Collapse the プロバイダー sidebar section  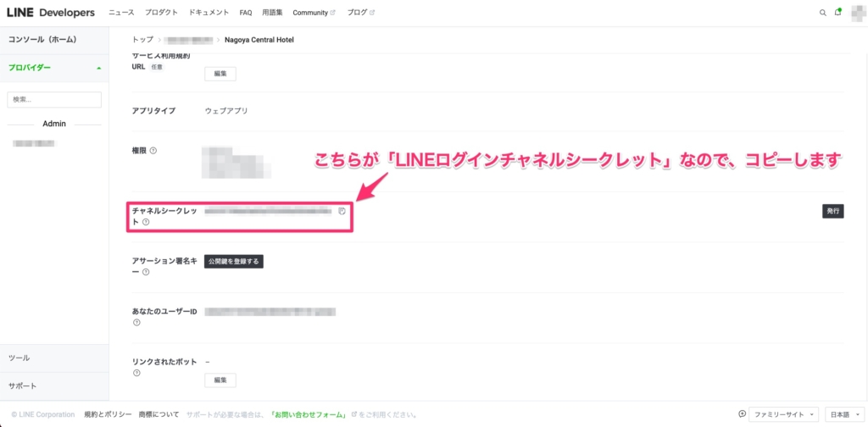98,68
